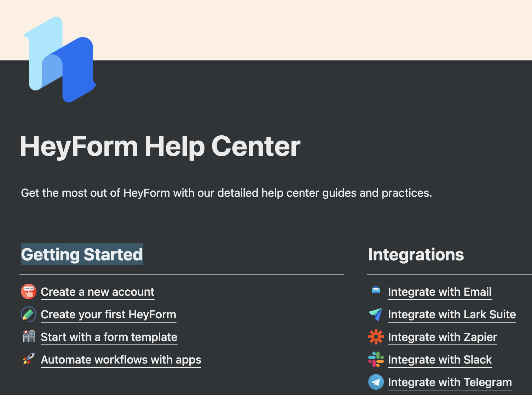Image resolution: width=532 pixels, height=395 pixels.
Task: Click the pencil icon beside Create your first HeyForm
Action: click(29, 314)
